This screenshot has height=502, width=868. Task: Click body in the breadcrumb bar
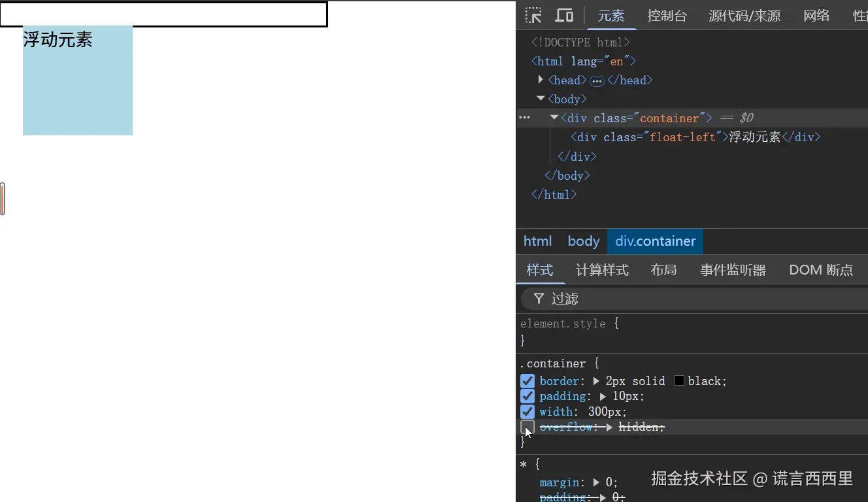[x=584, y=241]
